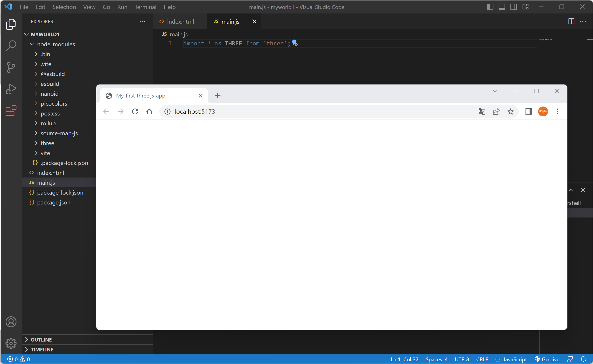Toggle the browser side panel button
593x364 pixels.
click(528, 111)
